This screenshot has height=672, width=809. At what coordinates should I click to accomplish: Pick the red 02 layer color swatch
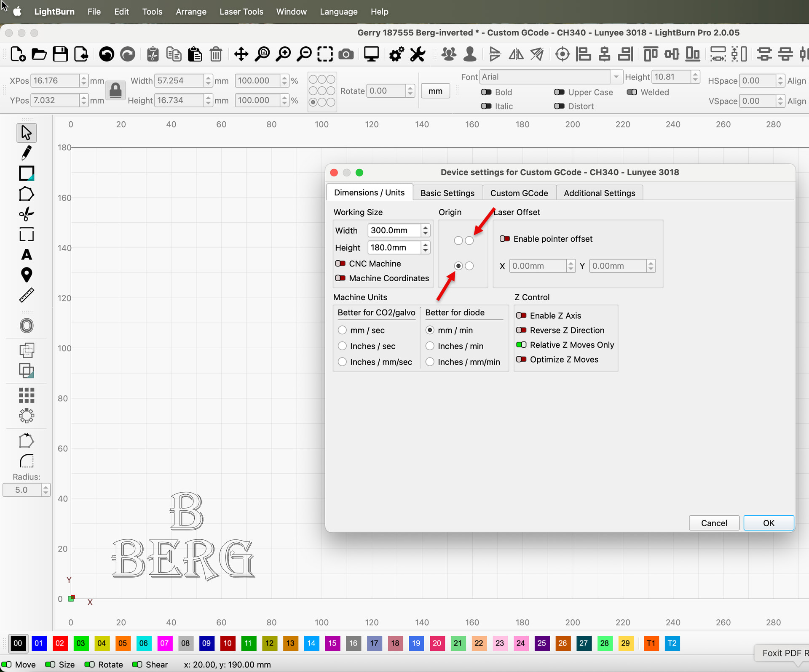point(59,643)
